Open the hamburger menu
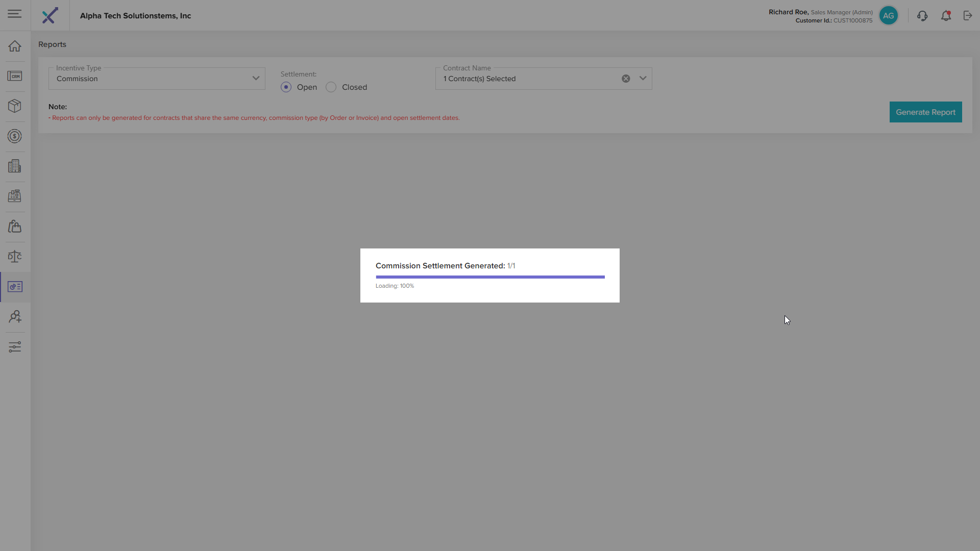Screen dimensions: 980x551 (x=15, y=14)
